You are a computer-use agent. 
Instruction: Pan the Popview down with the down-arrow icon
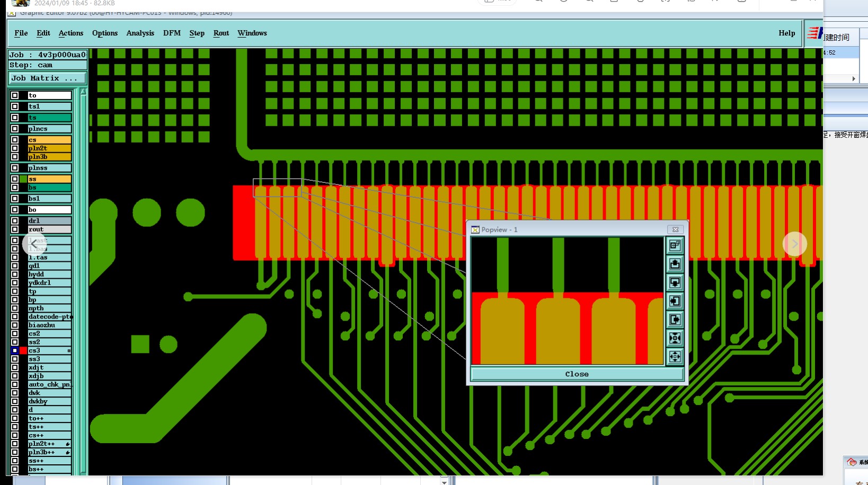point(675,283)
